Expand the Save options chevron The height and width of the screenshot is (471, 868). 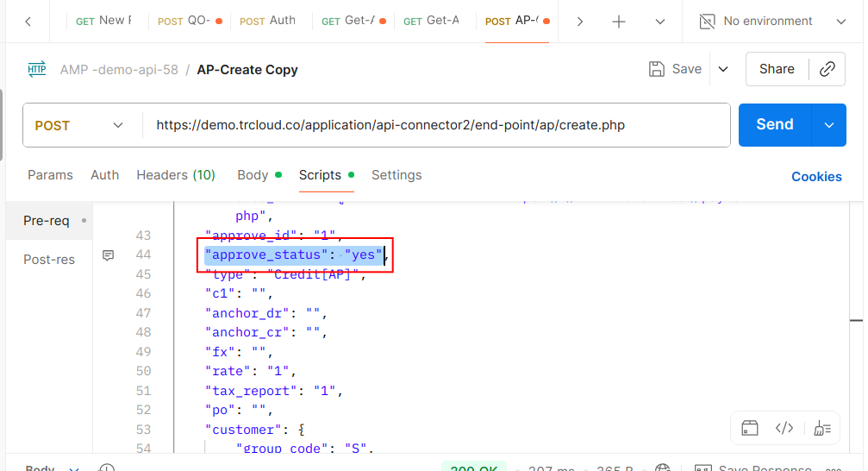[x=723, y=69]
